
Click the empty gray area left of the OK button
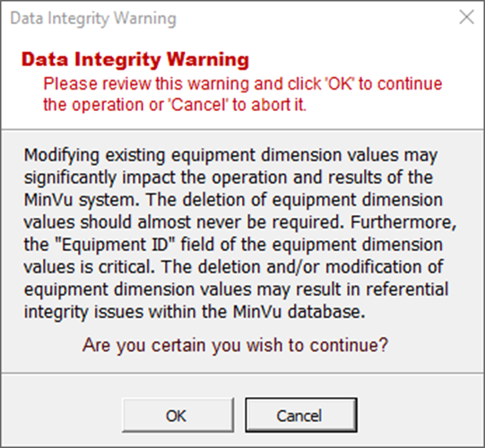coord(62,415)
